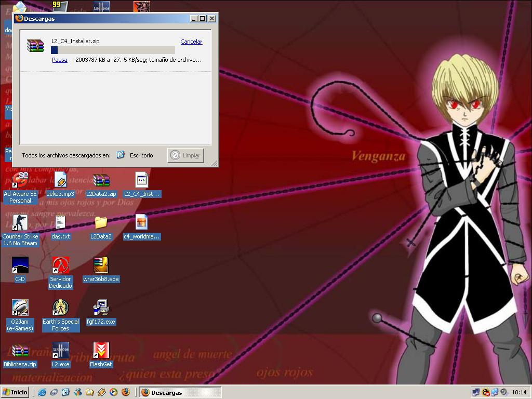Select the WinRAR icon of the downloading file

pyautogui.click(x=35, y=46)
